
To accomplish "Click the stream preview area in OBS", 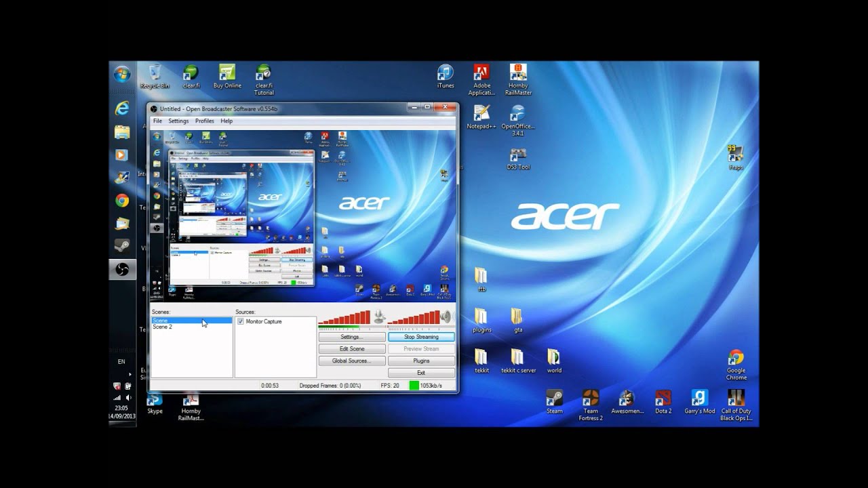I will click(x=302, y=216).
